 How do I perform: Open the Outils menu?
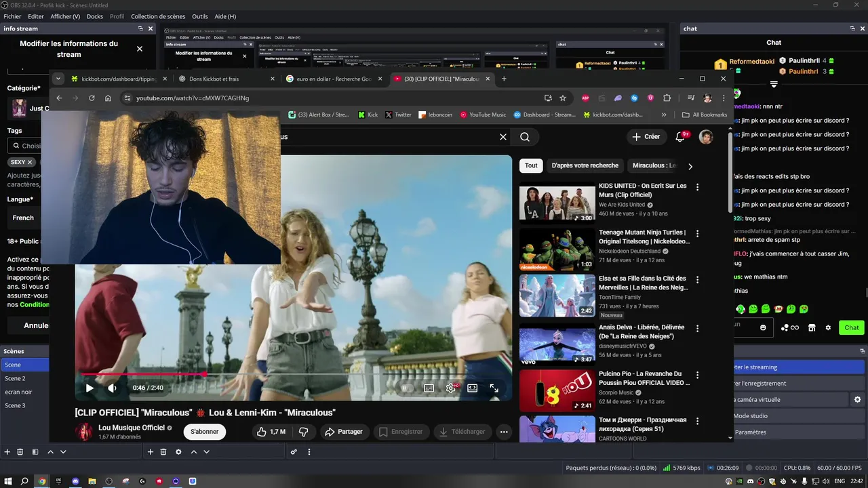pos(200,16)
